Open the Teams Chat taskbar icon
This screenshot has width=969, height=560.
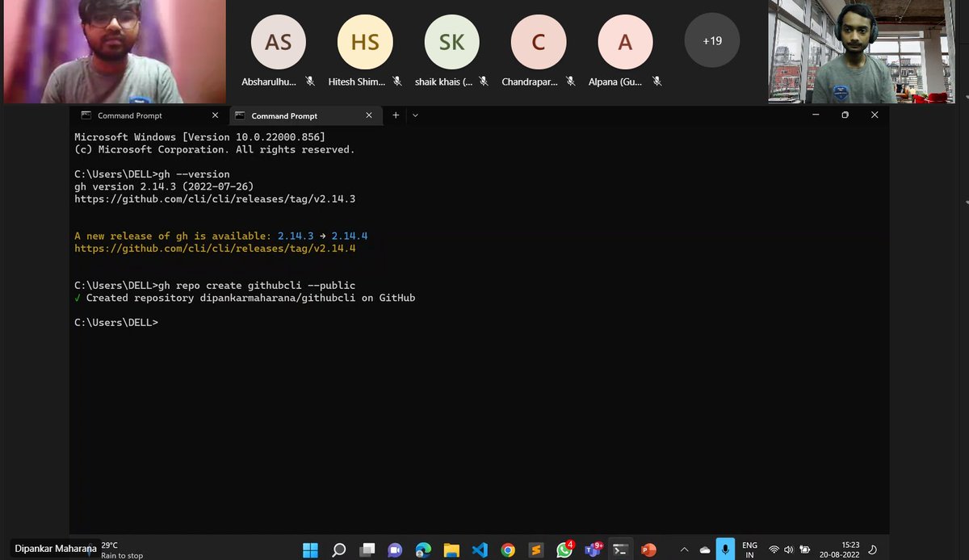pos(395,550)
